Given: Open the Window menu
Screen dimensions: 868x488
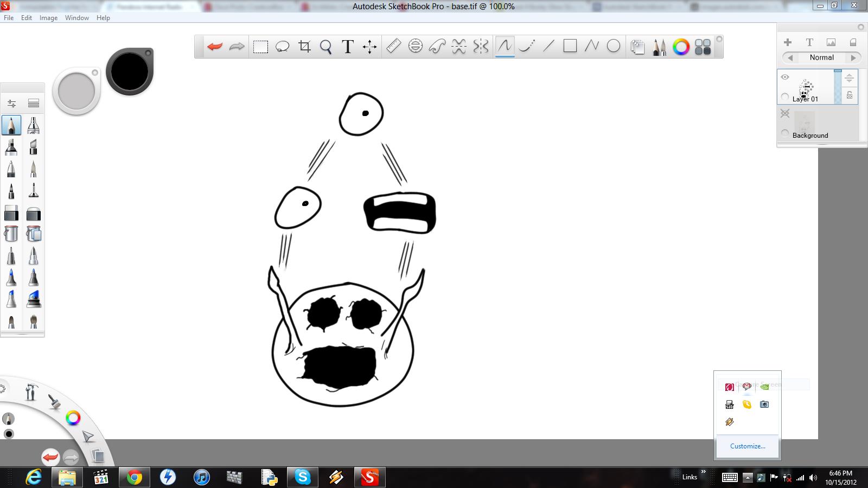Looking at the screenshot, I should [x=77, y=18].
